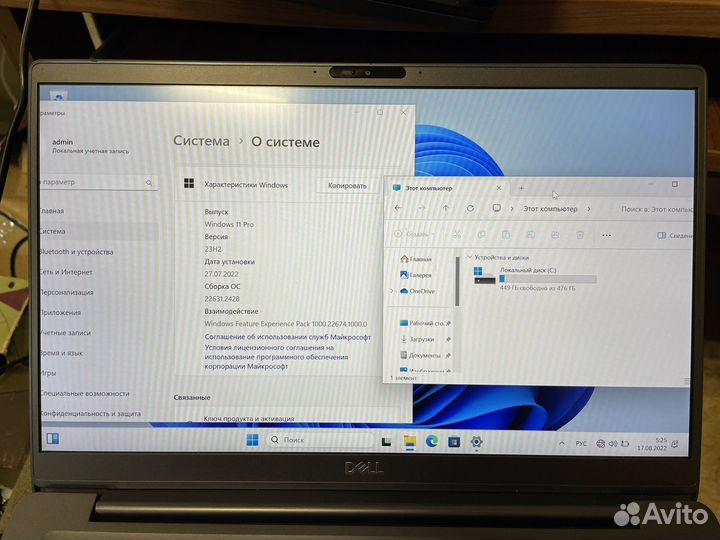Open Рабочий стол in Explorer sidebar
720x540 pixels.
[x=424, y=323]
